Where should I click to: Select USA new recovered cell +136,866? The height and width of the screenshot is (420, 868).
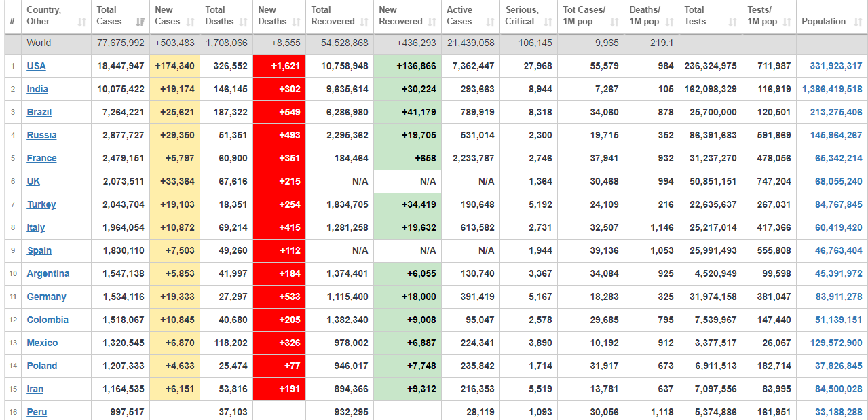point(407,66)
